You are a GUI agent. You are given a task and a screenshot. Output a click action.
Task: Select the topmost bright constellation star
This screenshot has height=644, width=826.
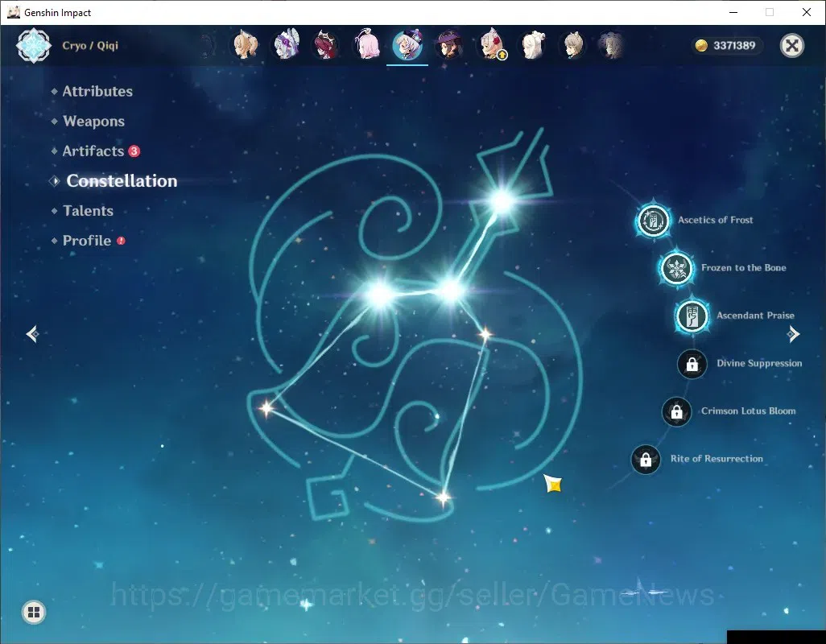pyautogui.click(x=502, y=201)
